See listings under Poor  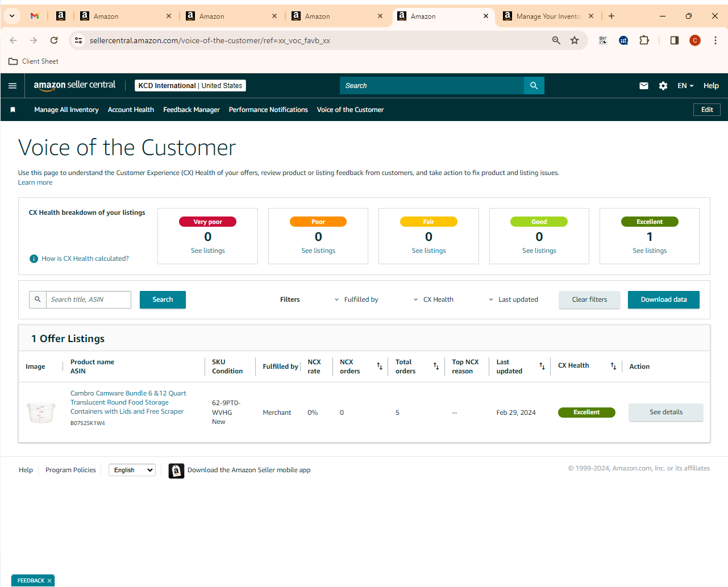[318, 251]
